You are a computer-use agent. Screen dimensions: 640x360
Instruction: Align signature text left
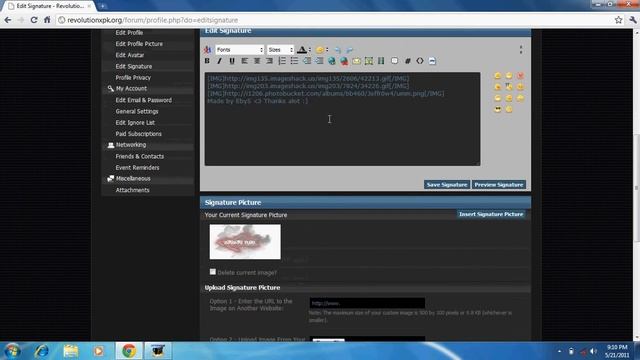244,61
